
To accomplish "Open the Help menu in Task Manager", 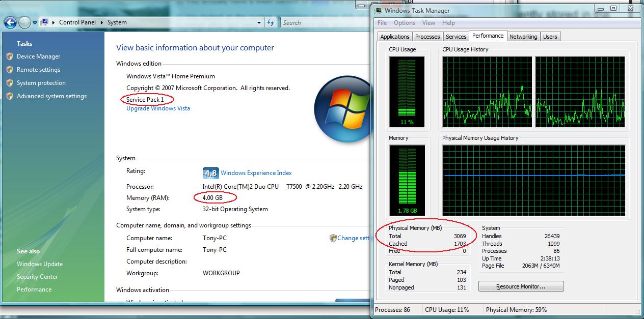I will [448, 23].
